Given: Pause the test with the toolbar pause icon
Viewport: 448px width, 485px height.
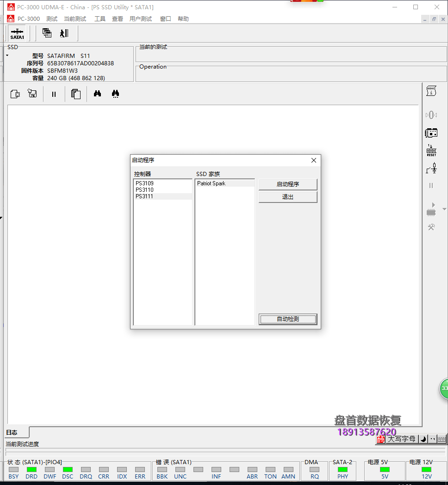Looking at the screenshot, I should coord(54,94).
